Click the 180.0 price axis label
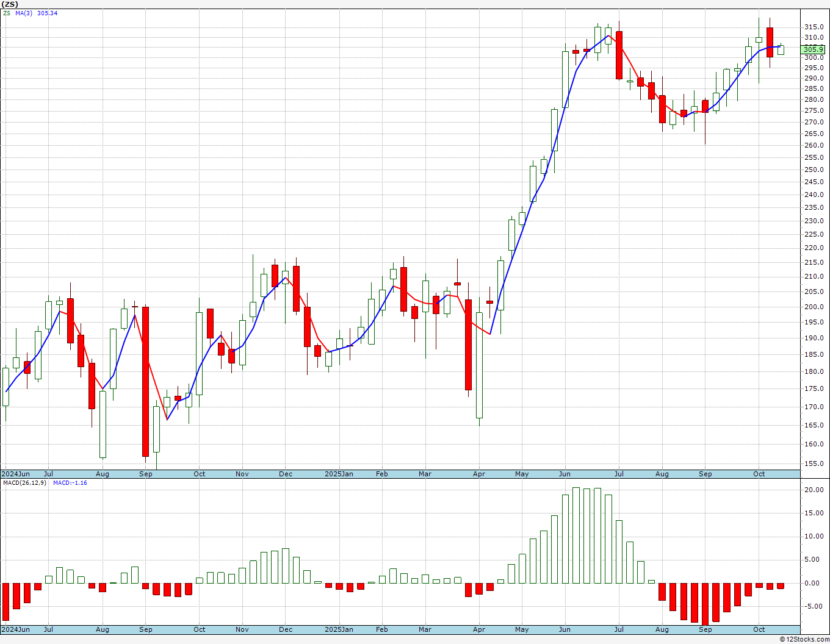The width and height of the screenshot is (830, 644). click(814, 371)
